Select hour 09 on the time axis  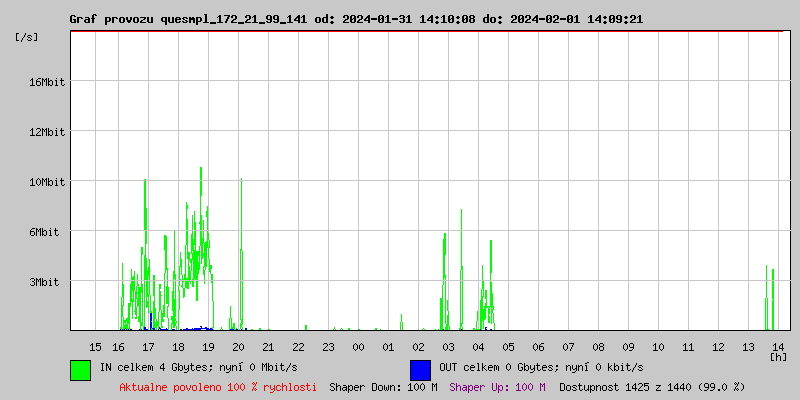(628, 346)
